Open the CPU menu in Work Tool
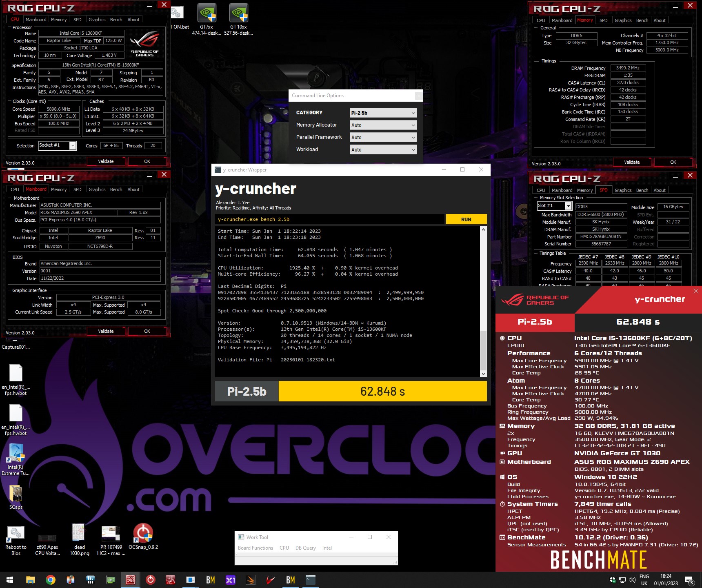 pyautogui.click(x=284, y=548)
